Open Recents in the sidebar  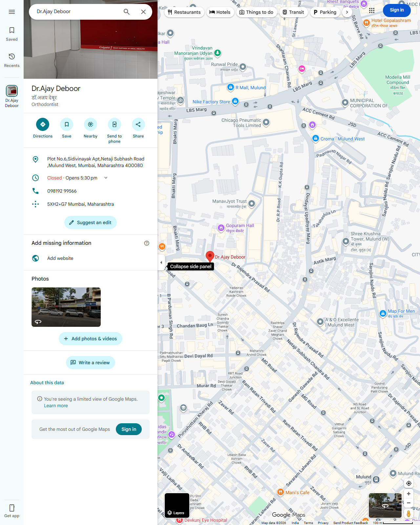point(12,60)
